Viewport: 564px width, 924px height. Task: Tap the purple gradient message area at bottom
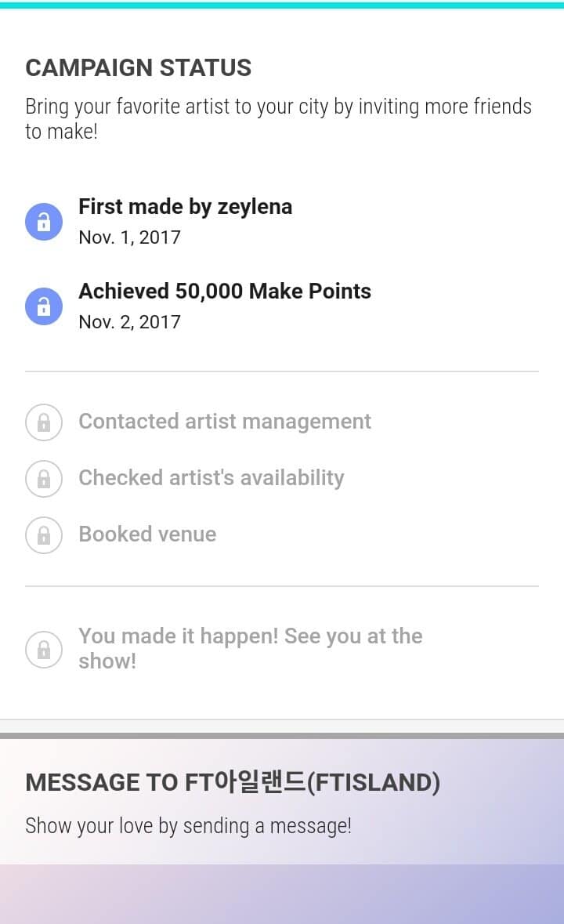[282, 893]
